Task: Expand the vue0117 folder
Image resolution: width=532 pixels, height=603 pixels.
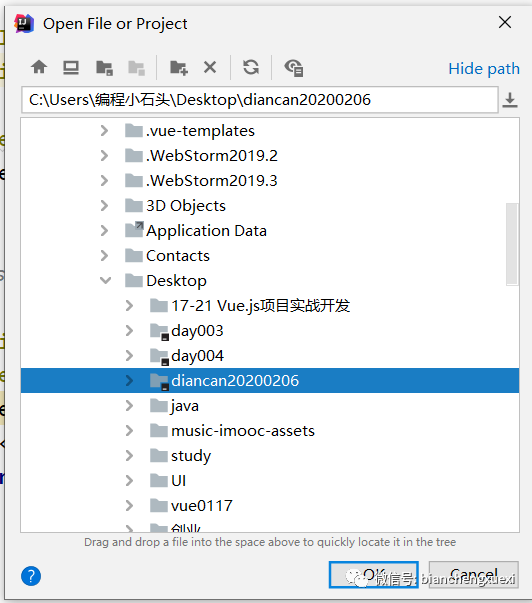Action: pyautogui.click(x=129, y=506)
